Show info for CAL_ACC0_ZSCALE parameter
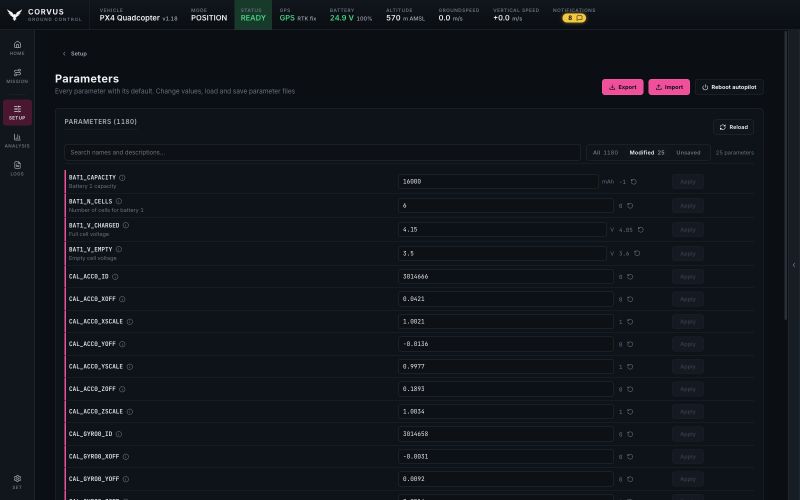Image resolution: width=800 pixels, height=500 pixels. point(130,412)
